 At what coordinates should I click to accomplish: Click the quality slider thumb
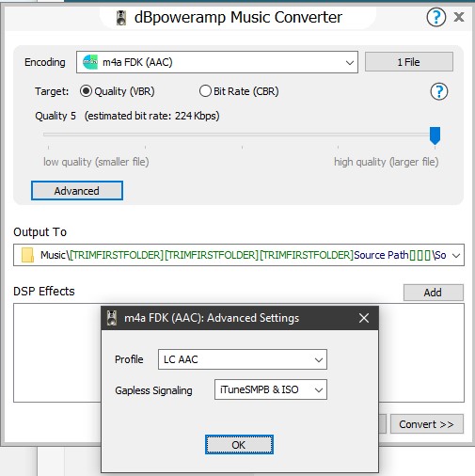435,135
